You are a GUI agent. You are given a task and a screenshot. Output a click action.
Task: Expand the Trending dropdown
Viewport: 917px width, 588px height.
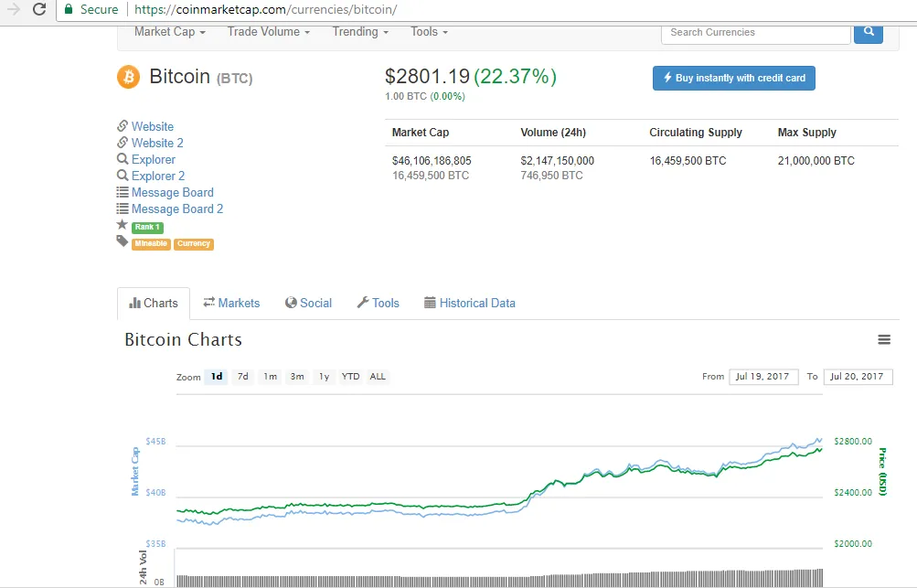click(x=360, y=32)
